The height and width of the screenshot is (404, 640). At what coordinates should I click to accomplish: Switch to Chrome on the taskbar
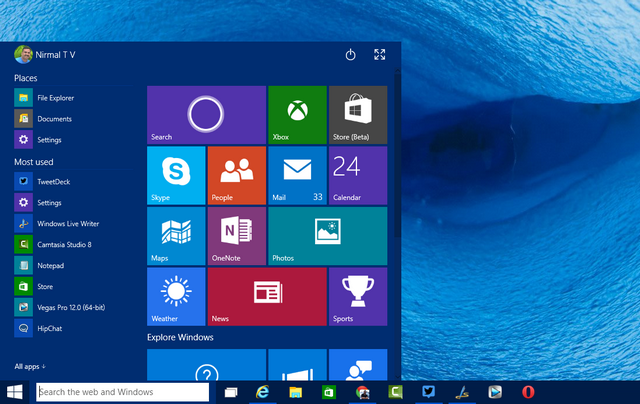[362, 393]
